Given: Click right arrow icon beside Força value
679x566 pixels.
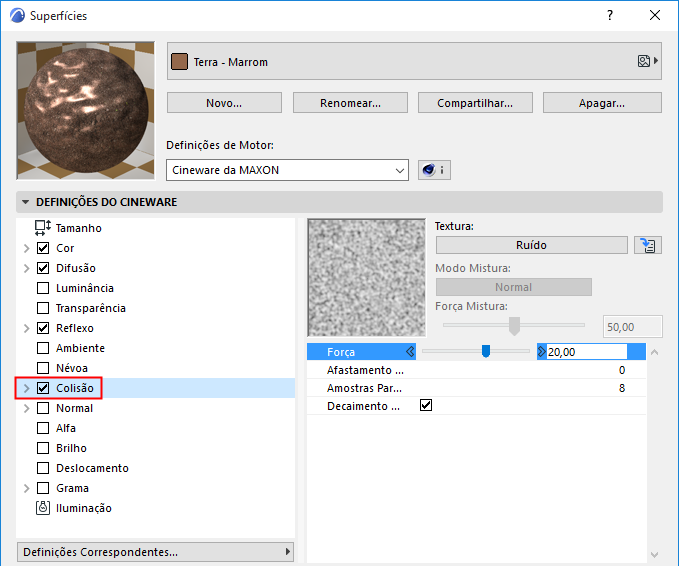Looking at the screenshot, I should click(x=541, y=352).
